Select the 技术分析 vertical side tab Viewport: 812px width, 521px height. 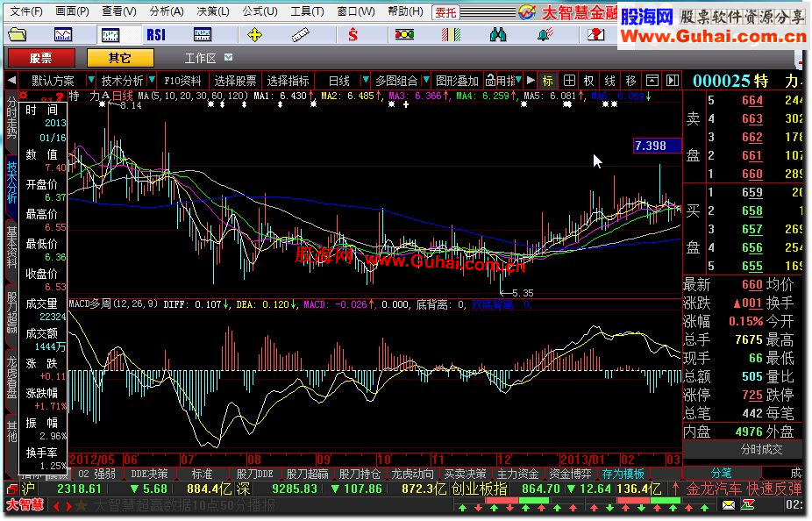click(x=11, y=182)
